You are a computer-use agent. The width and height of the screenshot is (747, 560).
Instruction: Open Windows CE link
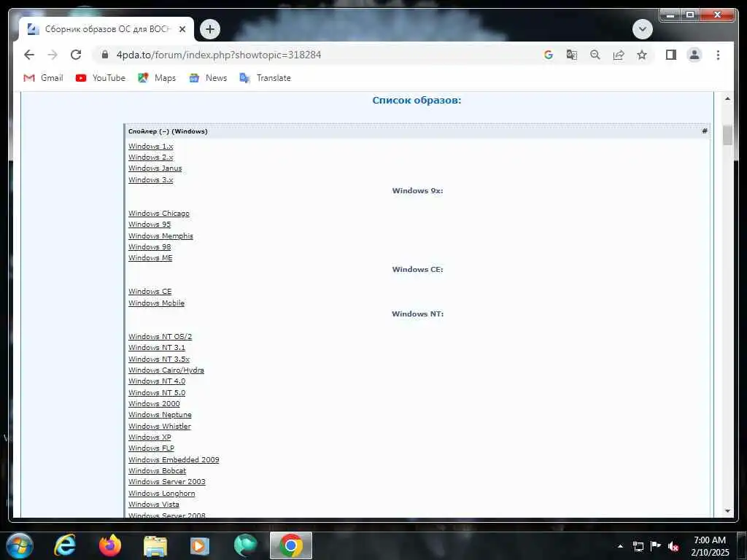(150, 292)
